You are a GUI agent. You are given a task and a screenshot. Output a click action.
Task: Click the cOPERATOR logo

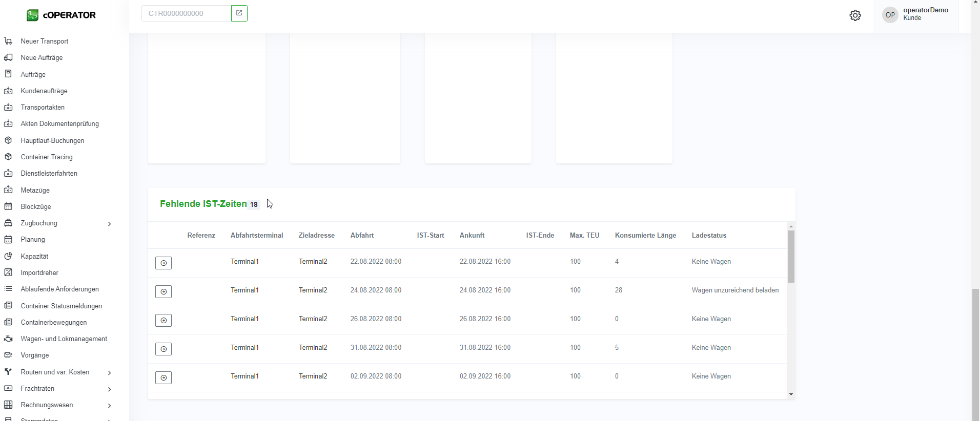point(61,15)
